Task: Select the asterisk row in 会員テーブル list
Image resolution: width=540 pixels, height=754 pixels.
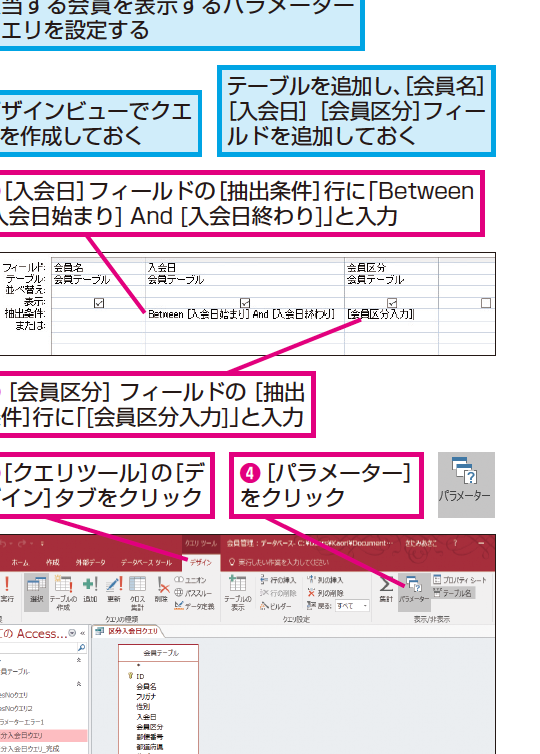Action: pos(138,666)
